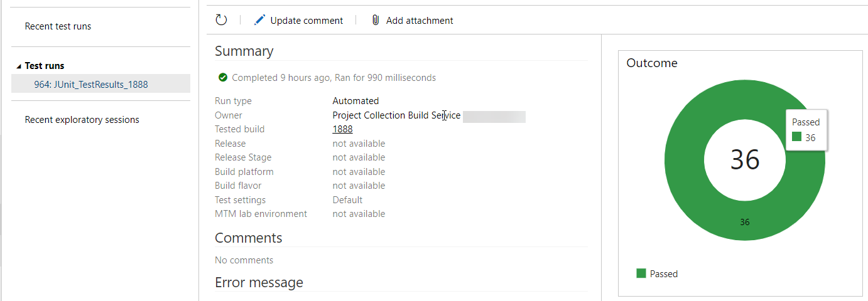Click the refresh icon in toolbar
Image resolution: width=868 pixels, height=301 pixels.
click(x=221, y=20)
